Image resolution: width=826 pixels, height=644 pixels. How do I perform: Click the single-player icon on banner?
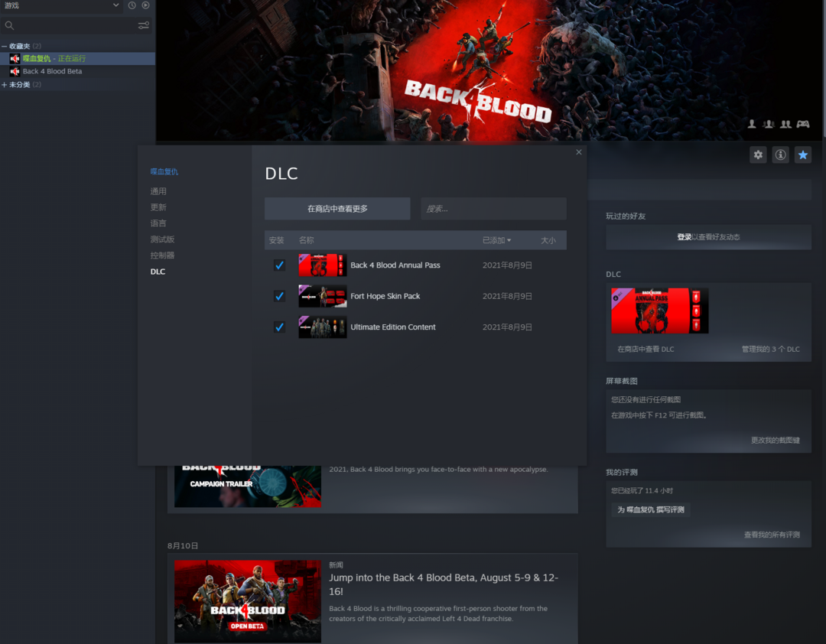[752, 124]
